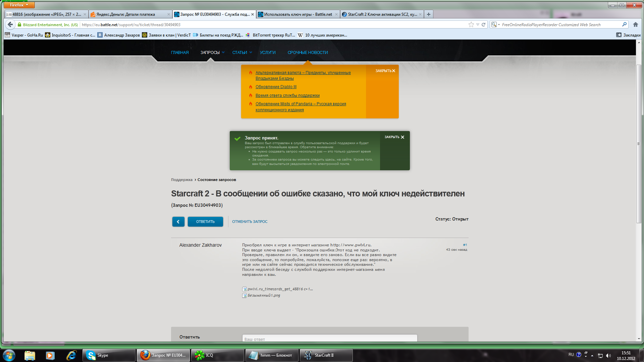Viewport: 644px width, 362px height.
Task: Click the RU language indicator
Action: coord(571,355)
